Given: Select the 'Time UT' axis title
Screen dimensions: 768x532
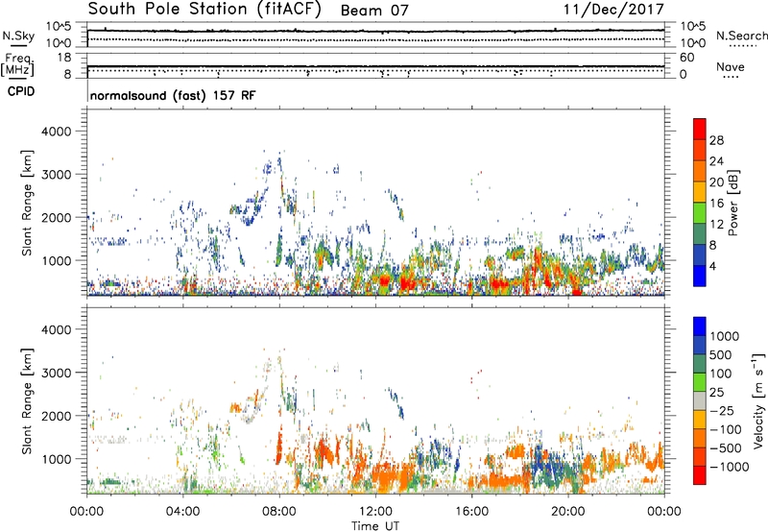Looking at the screenshot, I should click(375, 526).
